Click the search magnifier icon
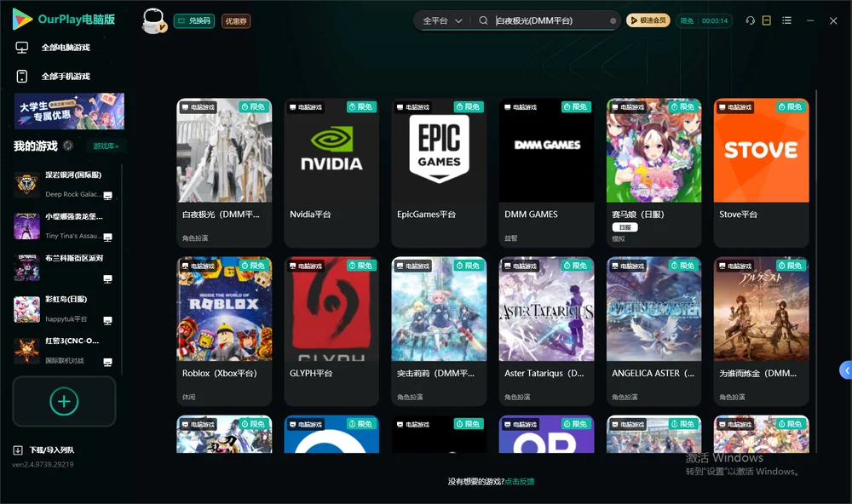The height and width of the screenshot is (504, 852). [483, 20]
